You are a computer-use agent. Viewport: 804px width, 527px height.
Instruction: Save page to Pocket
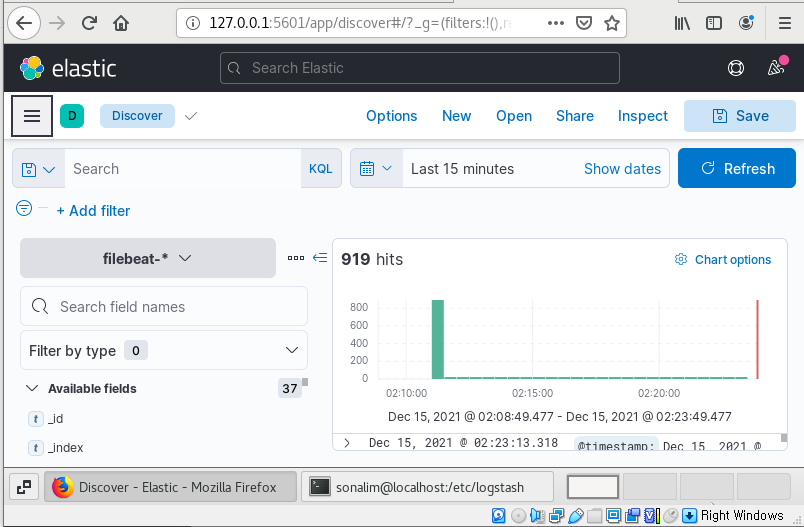coord(584,23)
